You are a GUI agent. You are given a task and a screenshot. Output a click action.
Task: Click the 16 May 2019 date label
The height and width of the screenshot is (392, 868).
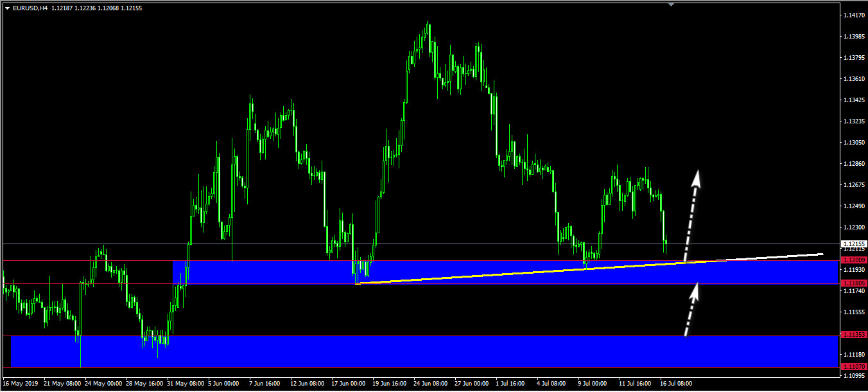[x=20, y=384]
